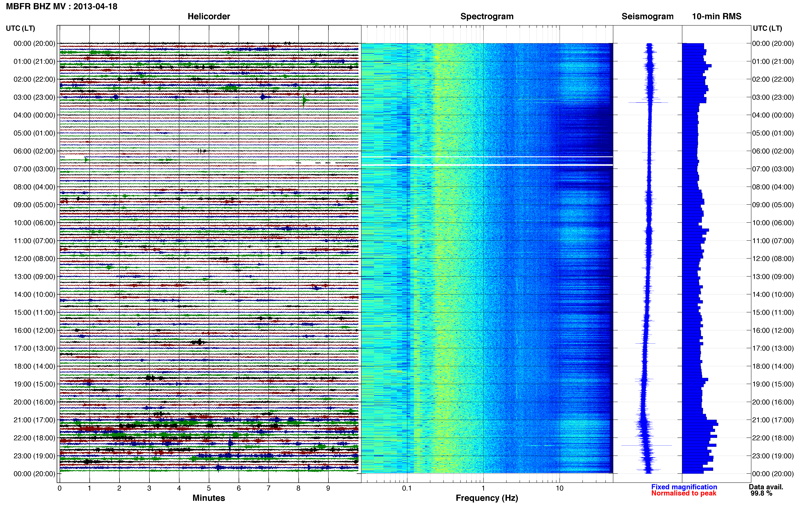Click the right '19:00 (15:00)' time label
812x508 pixels.
773,384
